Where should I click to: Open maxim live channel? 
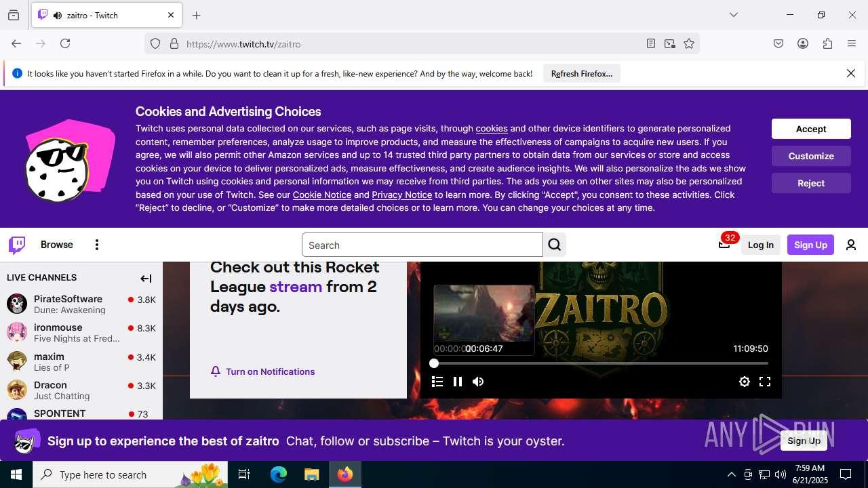pos(81,362)
